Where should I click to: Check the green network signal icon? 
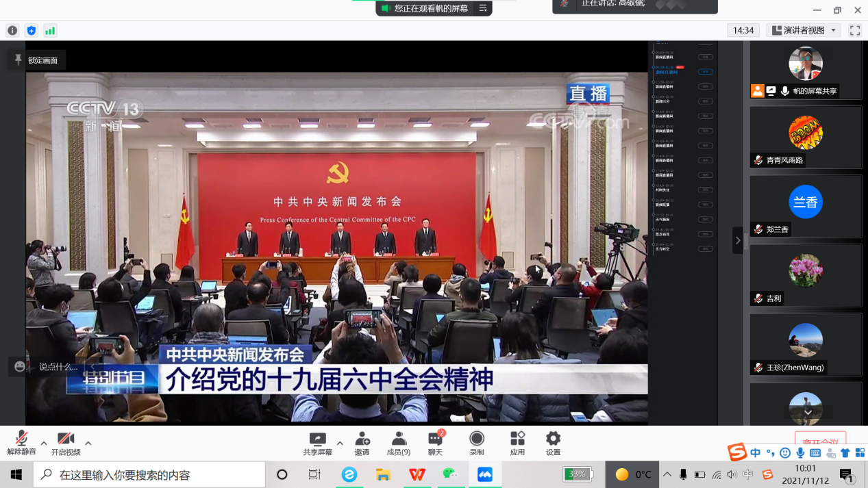point(50,31)
